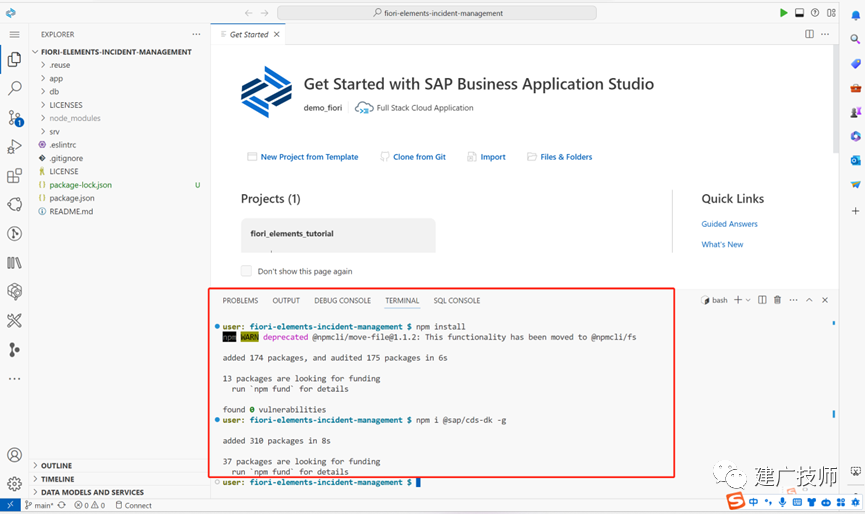
Task: Open editor More Actions ellipsis
Action: click(x=825, y=34)
